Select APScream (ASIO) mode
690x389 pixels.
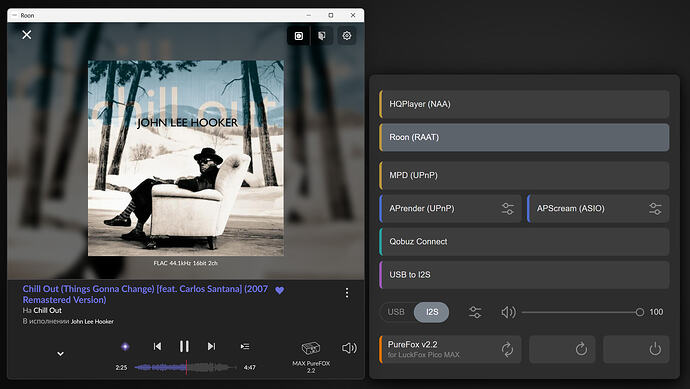(x=598, y=209)
